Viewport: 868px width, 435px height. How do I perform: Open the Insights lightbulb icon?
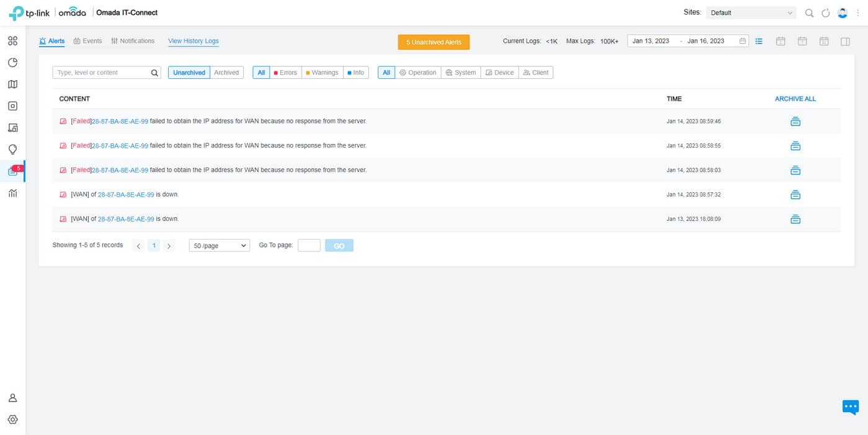pyautogui.click(x=12, y=150)
